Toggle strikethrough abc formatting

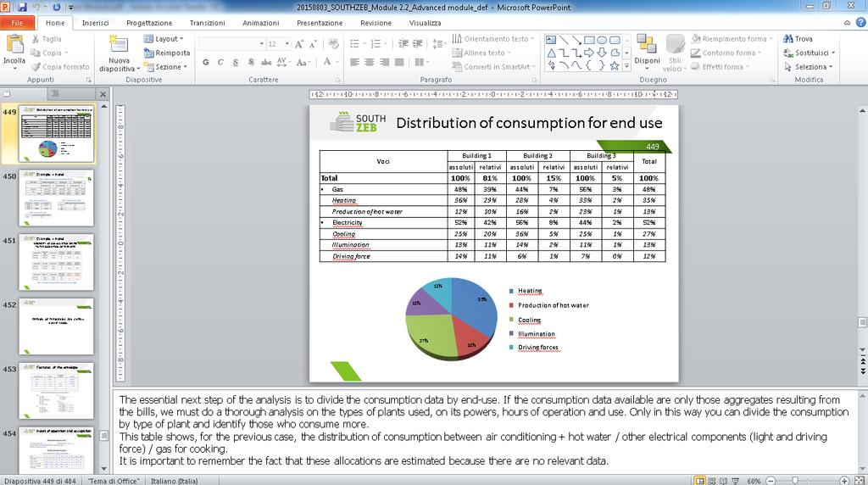tap(266, 62)
